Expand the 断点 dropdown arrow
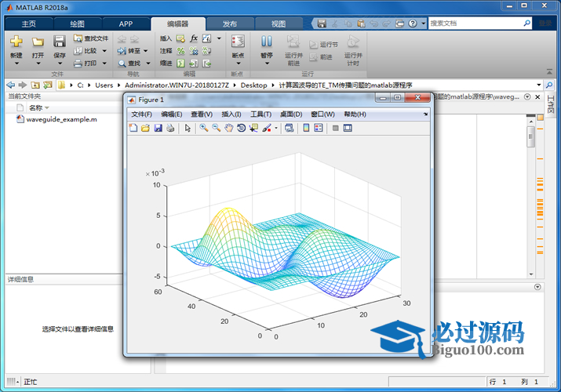Image resolution: width=561 pixels, height=392 pixels. click(x=239, y=64)
